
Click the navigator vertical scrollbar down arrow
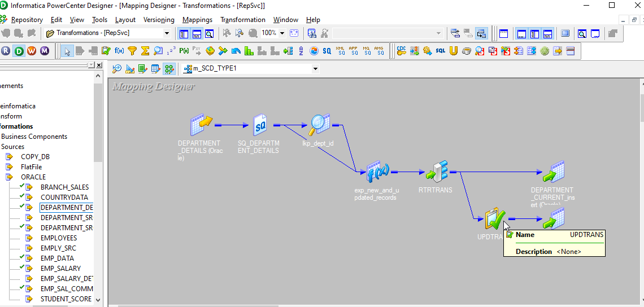(x=98, y=300)
